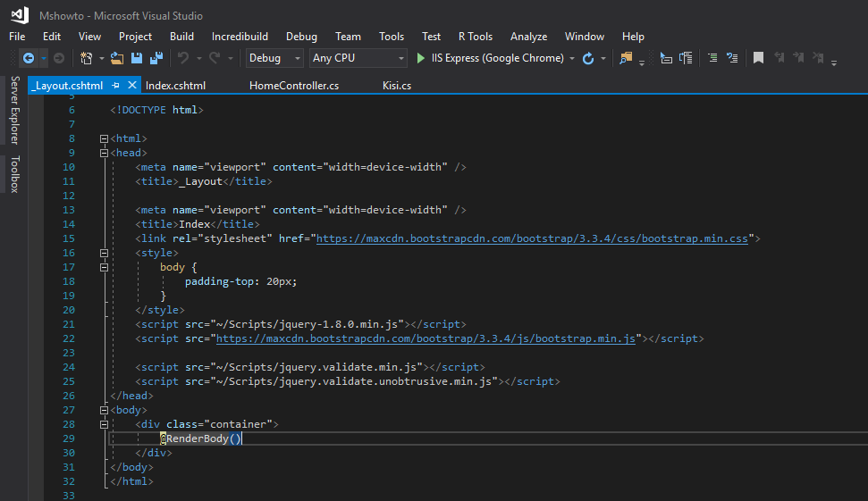This screenshot has width=868, height=501.
Task: Click the bootstrap.min.css URL link
Action: tap(532, 238)
